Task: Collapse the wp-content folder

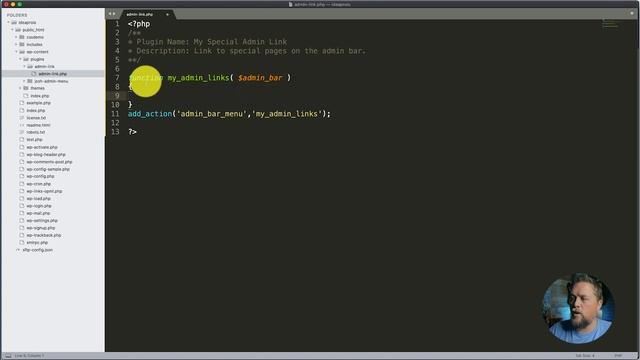Action: [x=16, y=52]
